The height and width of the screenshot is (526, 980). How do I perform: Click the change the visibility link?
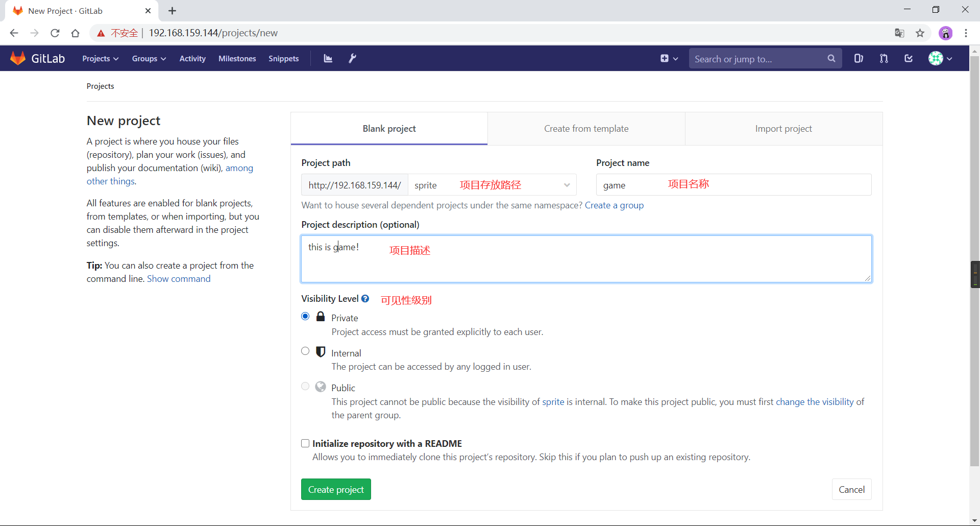[815, 402]
